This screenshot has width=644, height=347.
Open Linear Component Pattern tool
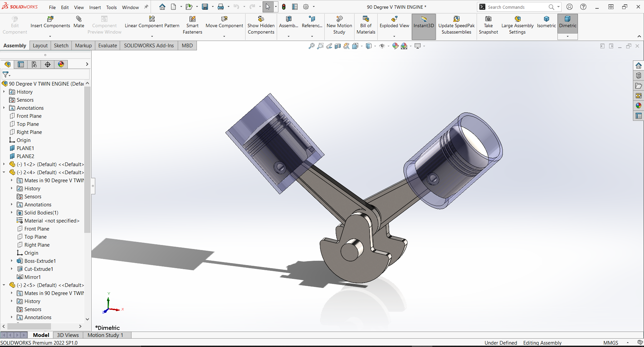pyautogui.click(x=152, y=19)
